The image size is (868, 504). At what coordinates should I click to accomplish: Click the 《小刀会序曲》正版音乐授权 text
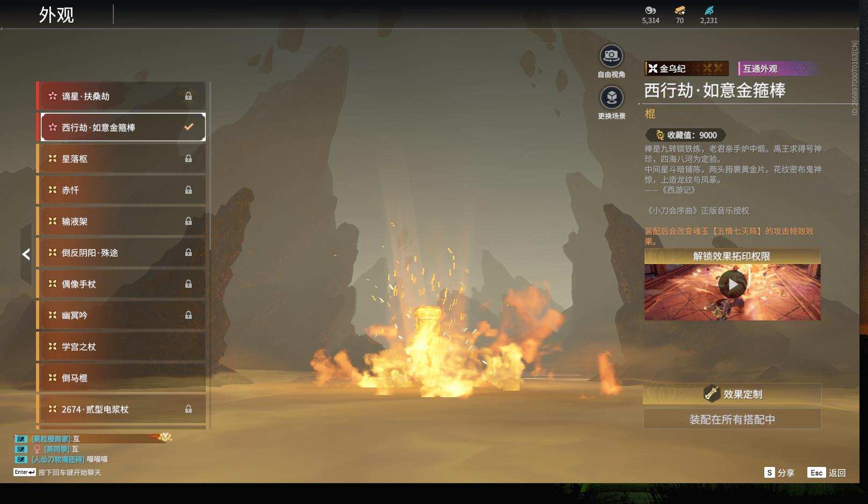(697, 210)
